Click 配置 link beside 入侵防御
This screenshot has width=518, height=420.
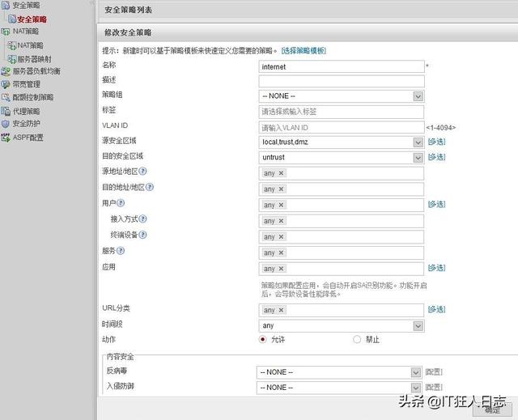pyautogui.click(x=434, y=388)
